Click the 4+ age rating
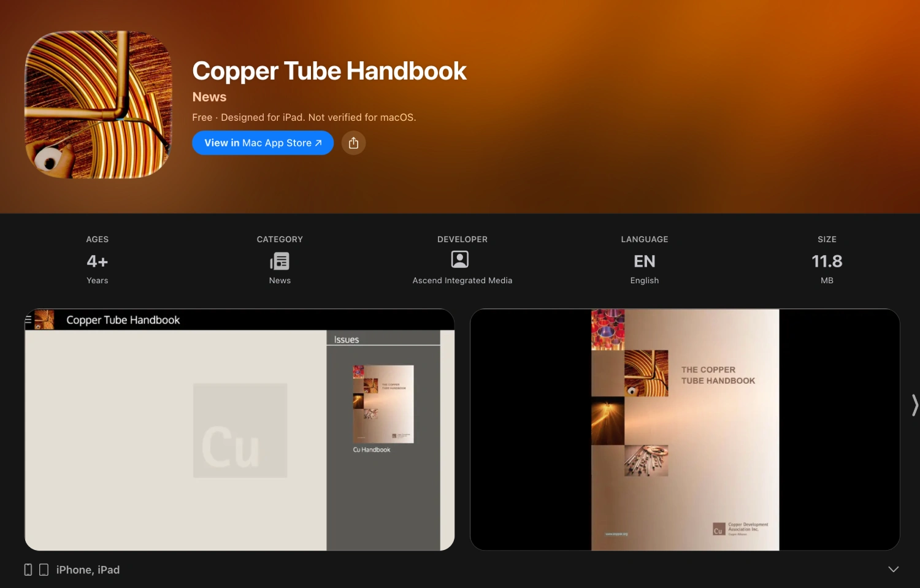The height and width of the screenshot is (588, 920). 98,261
